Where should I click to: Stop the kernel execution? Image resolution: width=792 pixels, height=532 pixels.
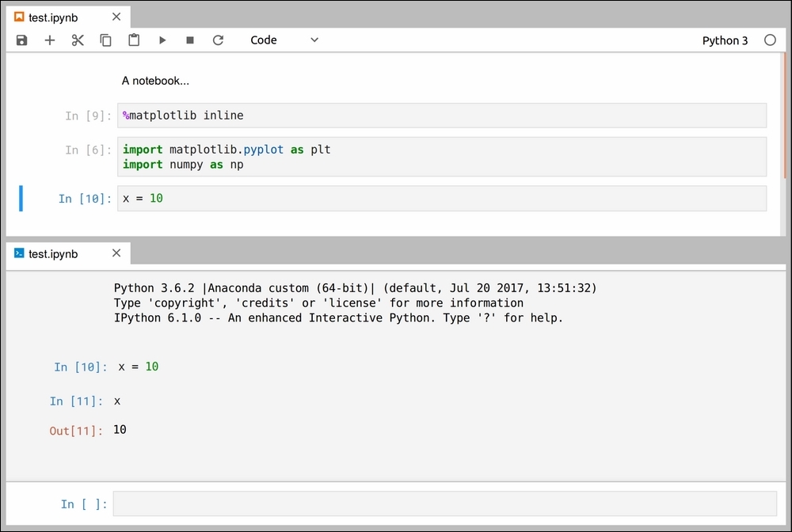pyautogui.click(x=190, y=40)
